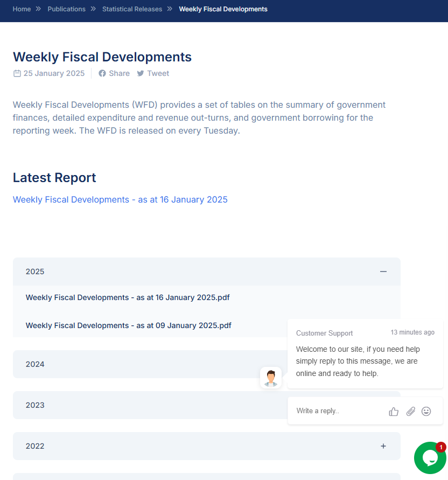Image resolution: width=448 pixels, height=480 pixels.
Task: Click the Weekly Fiscal Developments breadcrumb item
Action: tap(223, 9)
